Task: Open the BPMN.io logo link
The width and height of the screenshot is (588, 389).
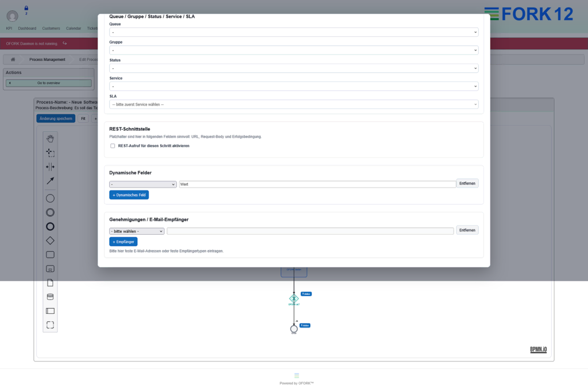Action: click(538, 349)
